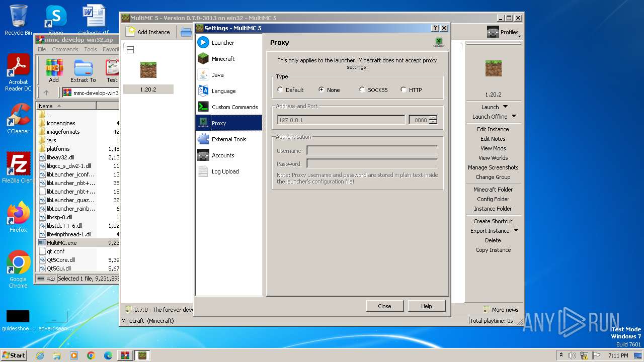Open the External Tools settings page
The height and width of the screenshot is (362, 644).
point(228,139)
